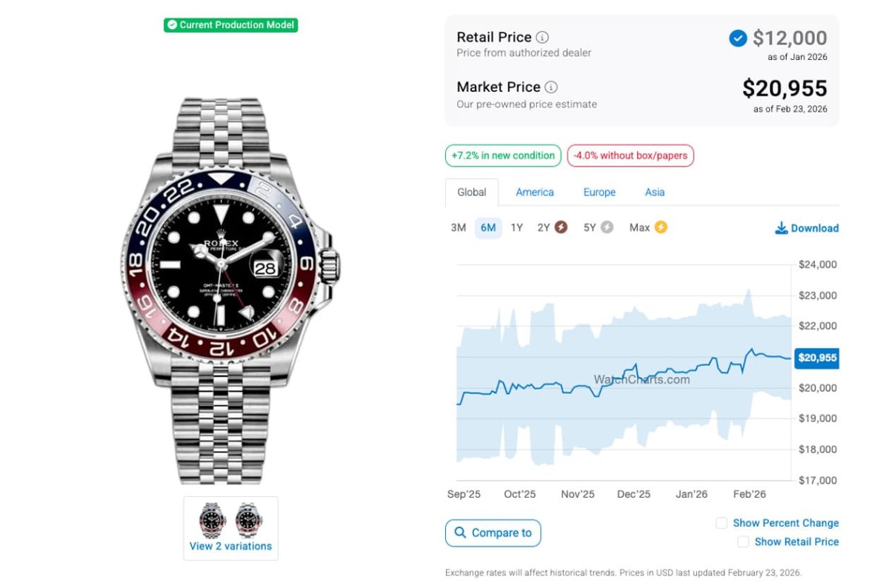Click the Current Production Model badge
The height and width of the screenshot is (588, 889).
pyautogui.click(x=230, y=25)
